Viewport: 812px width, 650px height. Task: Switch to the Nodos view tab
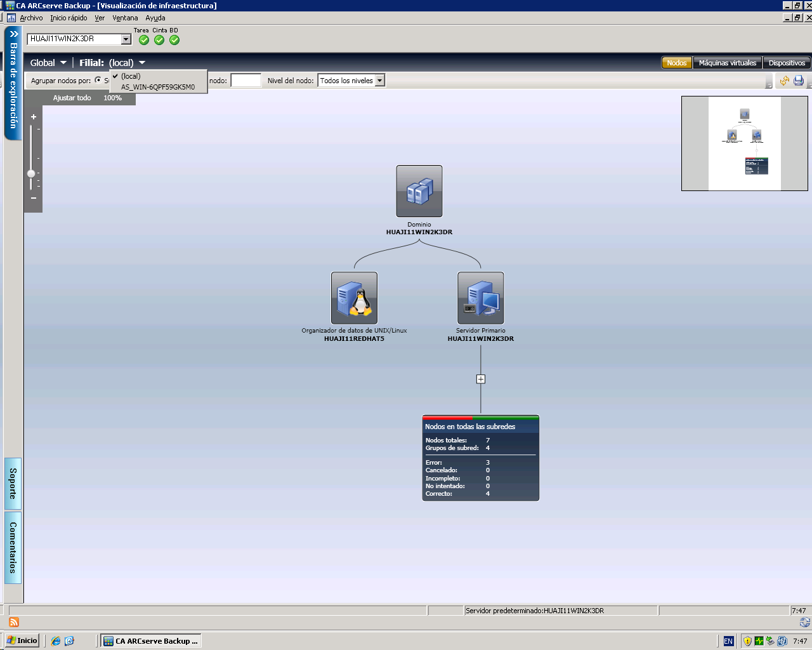(x=677, y=63)
